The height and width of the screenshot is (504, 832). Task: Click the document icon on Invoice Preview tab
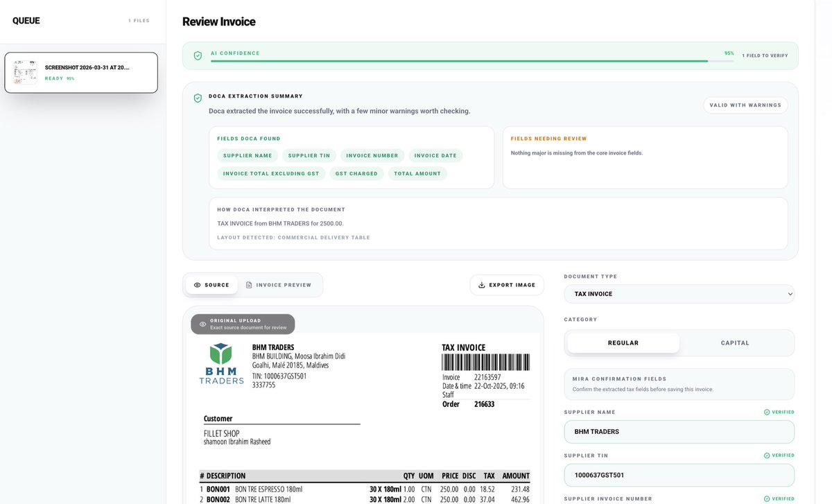tap(249, 285)
